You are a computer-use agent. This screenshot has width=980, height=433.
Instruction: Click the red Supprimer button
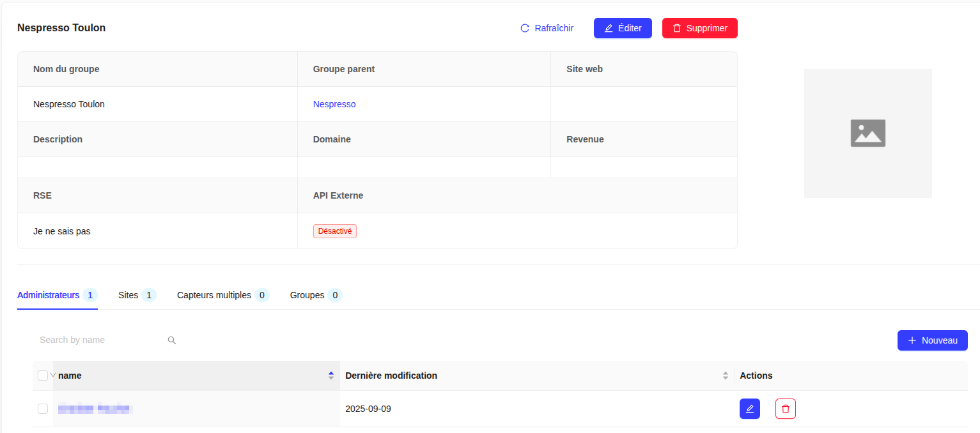pyautogui.click(x=699, y=28)
